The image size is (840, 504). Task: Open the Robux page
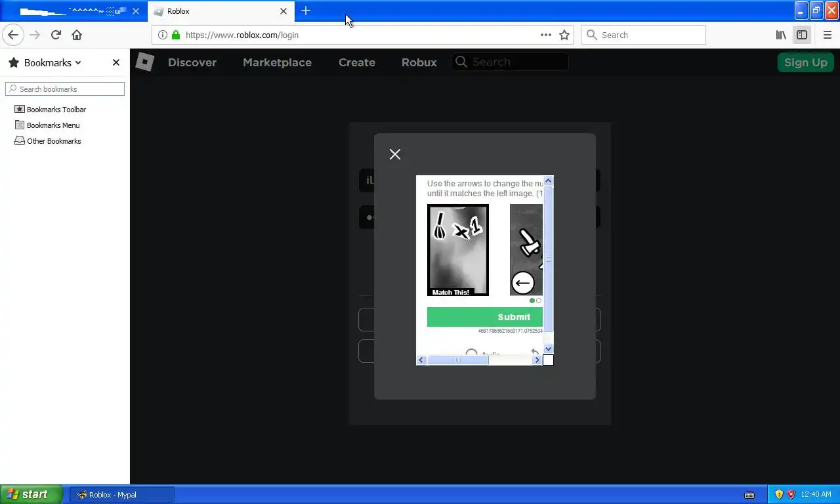click(419, 62)
